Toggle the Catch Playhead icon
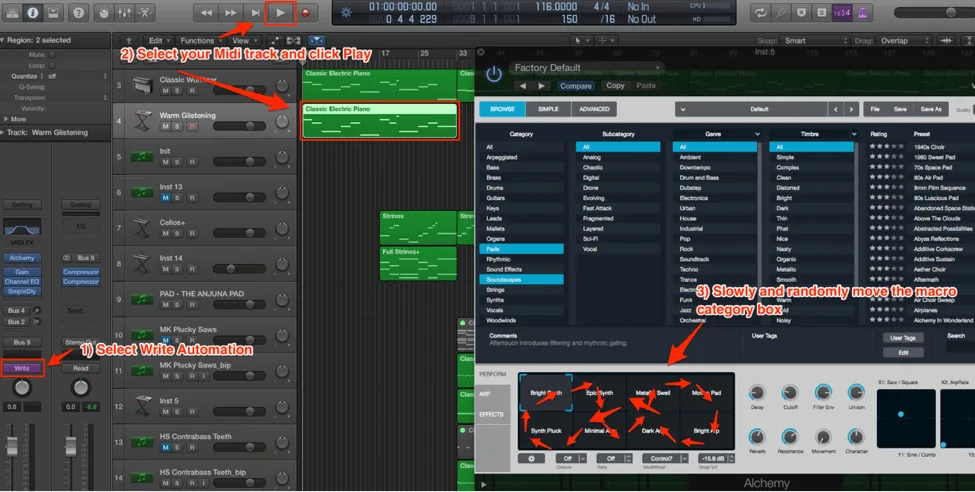 click(316, 40)
